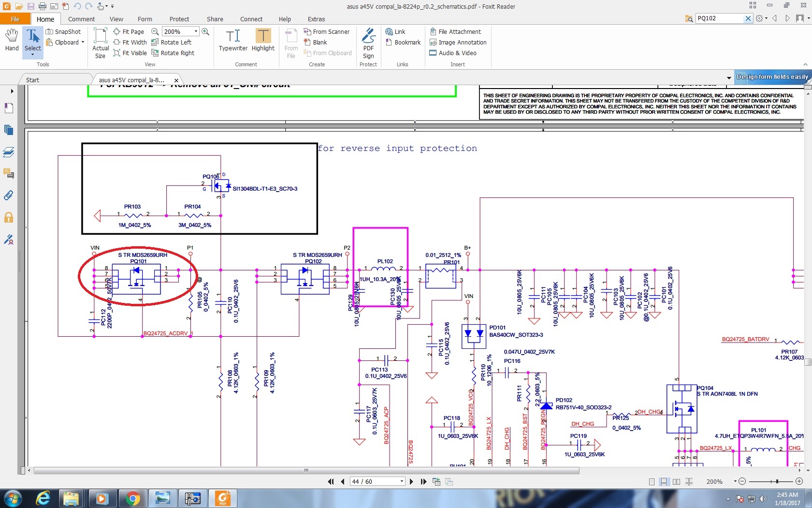Activate the Highlight tool
This screenshot has width=812, height=508.
(x=263, y=40)
